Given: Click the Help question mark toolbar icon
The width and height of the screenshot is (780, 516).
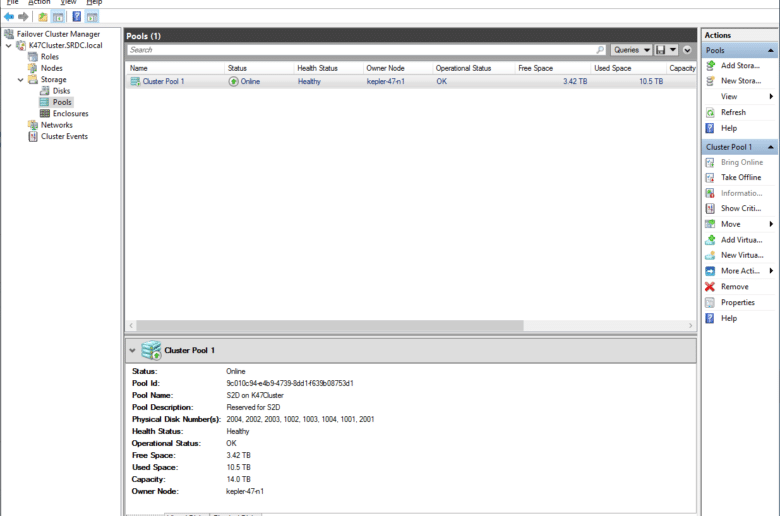Looking at the screenshot, I should (x=77, y=17).
